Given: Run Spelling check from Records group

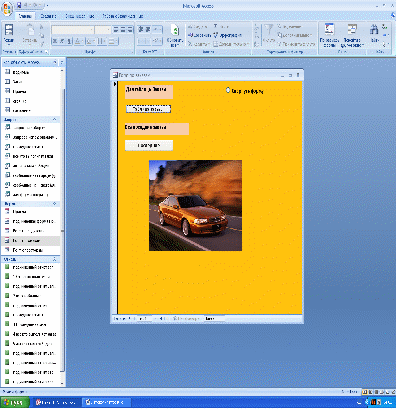Looking at the screenshot, I should point(227,35).
